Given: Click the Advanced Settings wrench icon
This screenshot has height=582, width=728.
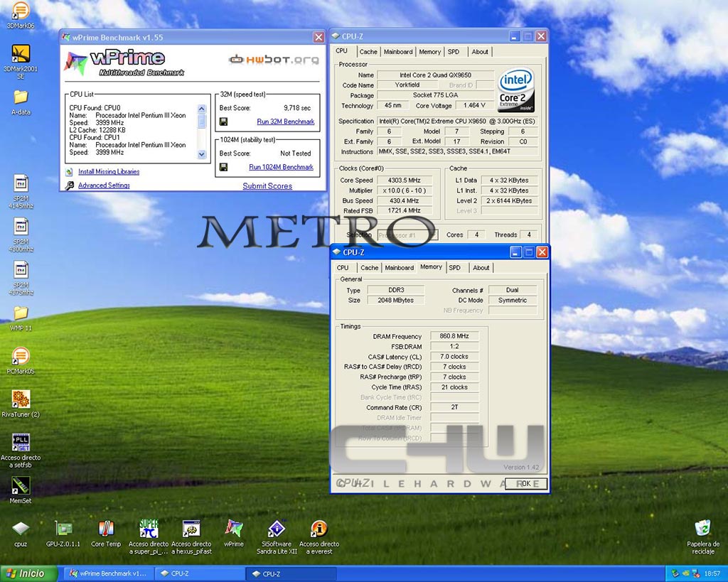Looking at the screenshot, I should coord(69,185).
